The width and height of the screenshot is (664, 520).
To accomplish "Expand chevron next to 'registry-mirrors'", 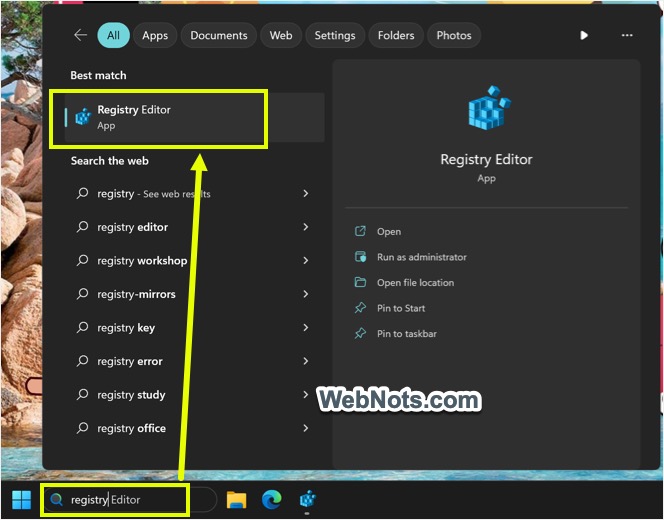I will point(306,294).
